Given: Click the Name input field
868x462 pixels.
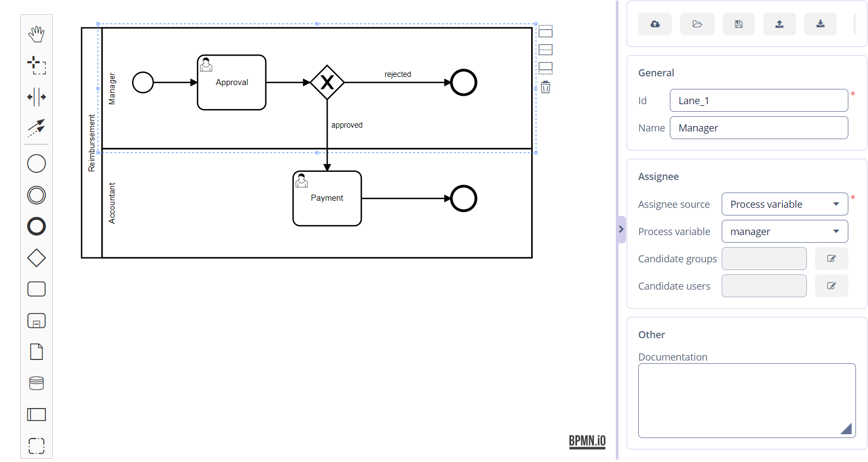Looking at the screenshot, I should click(x=759, y=128).
